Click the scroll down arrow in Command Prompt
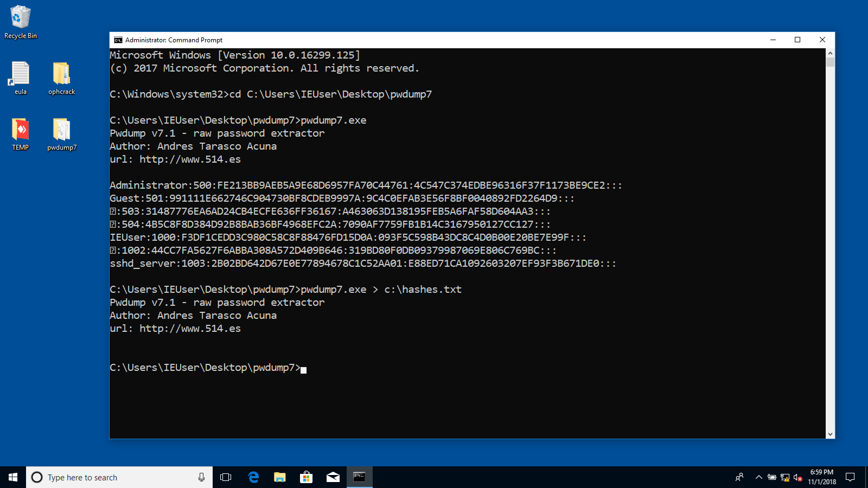This screenshot has height=488, width=868. click(x=830, y=434)
